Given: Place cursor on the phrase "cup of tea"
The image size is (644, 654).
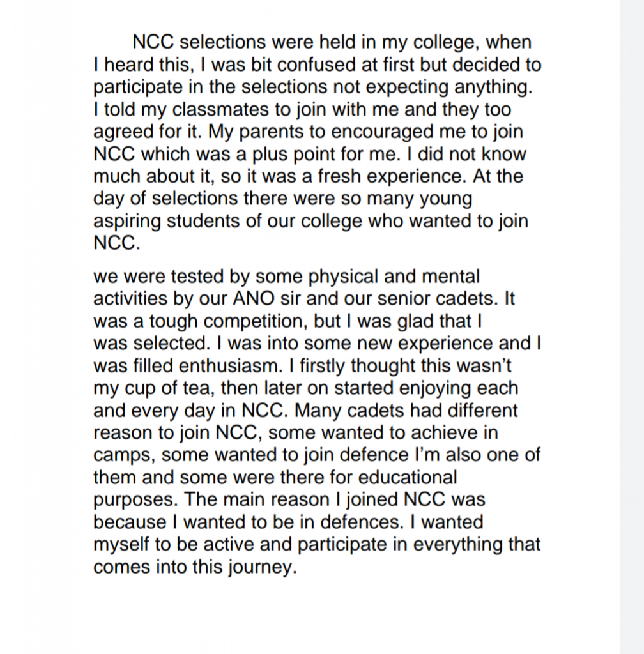Looking at the screenshot, I should tap(162, 388).
